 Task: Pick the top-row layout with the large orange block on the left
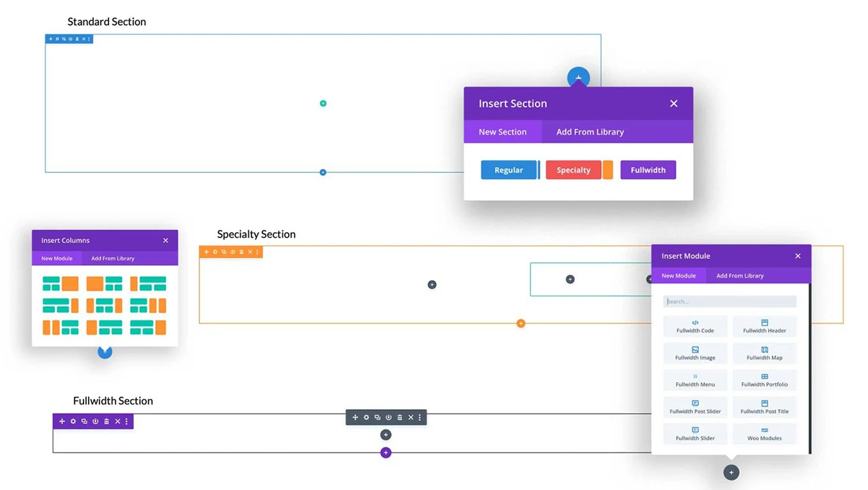pyautogui.click(x=104, y=284)
